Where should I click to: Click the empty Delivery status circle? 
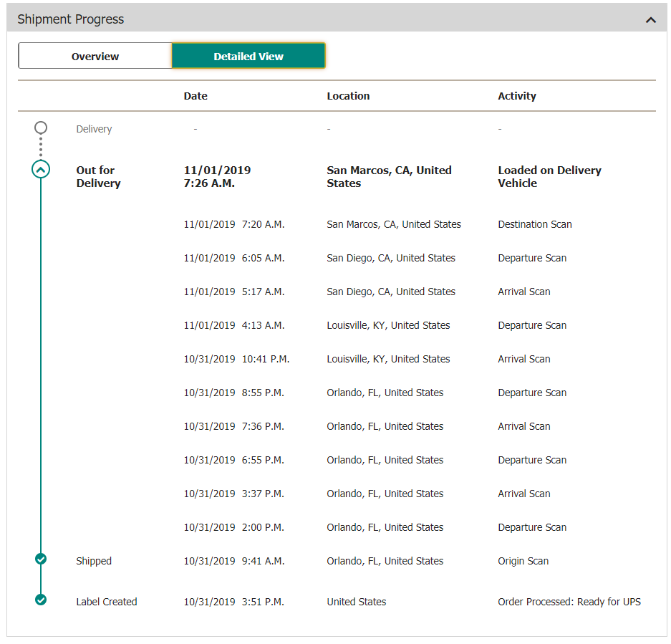[41, 128]
